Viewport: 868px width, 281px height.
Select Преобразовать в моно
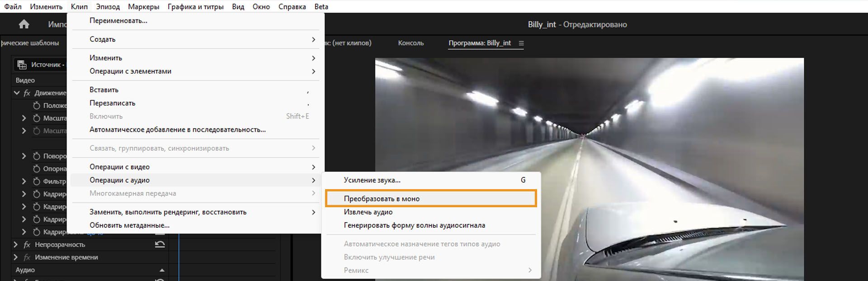(x=431, y=199)
